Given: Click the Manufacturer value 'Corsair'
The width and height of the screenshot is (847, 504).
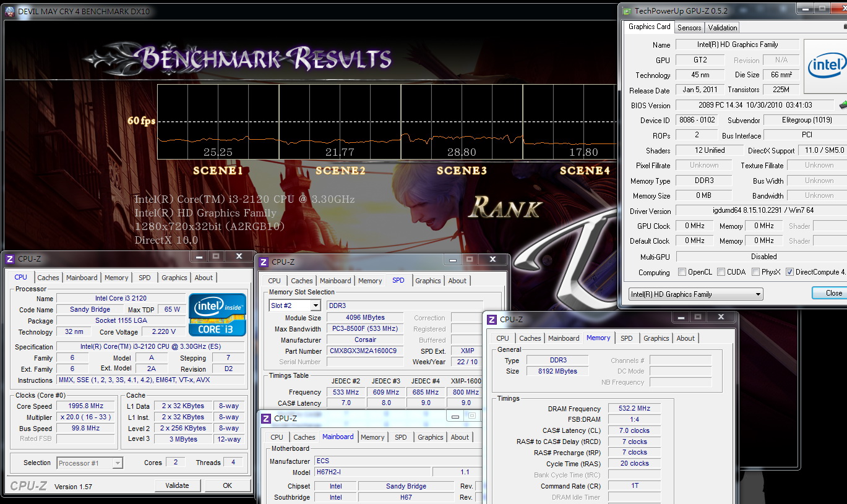Looking at the screenshot, I should click(365, 340).
